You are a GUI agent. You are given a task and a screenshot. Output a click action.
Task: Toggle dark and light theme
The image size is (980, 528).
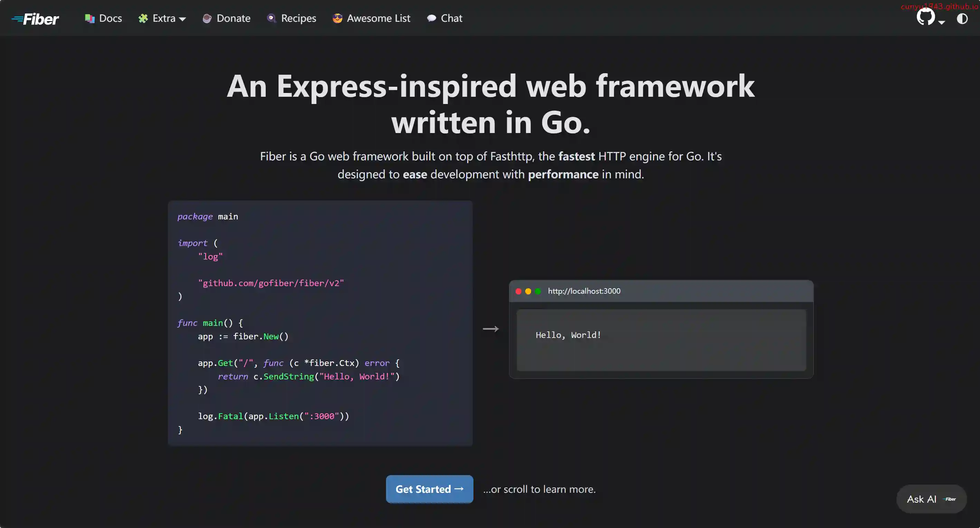point(962,19)
